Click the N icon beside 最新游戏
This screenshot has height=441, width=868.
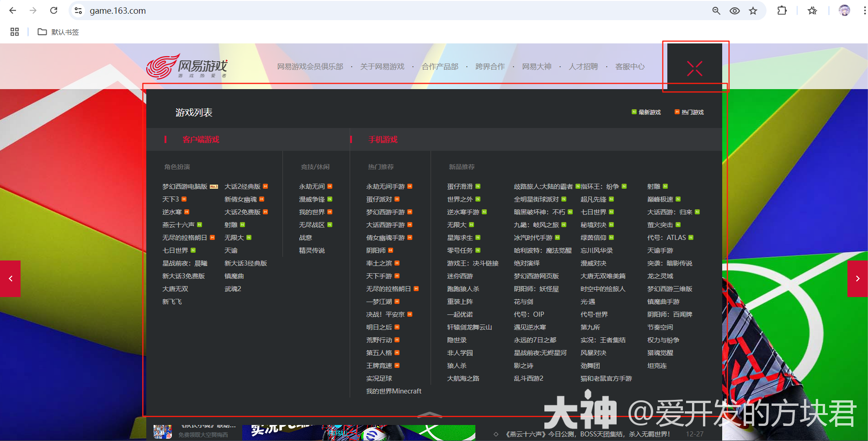(634, 112)
